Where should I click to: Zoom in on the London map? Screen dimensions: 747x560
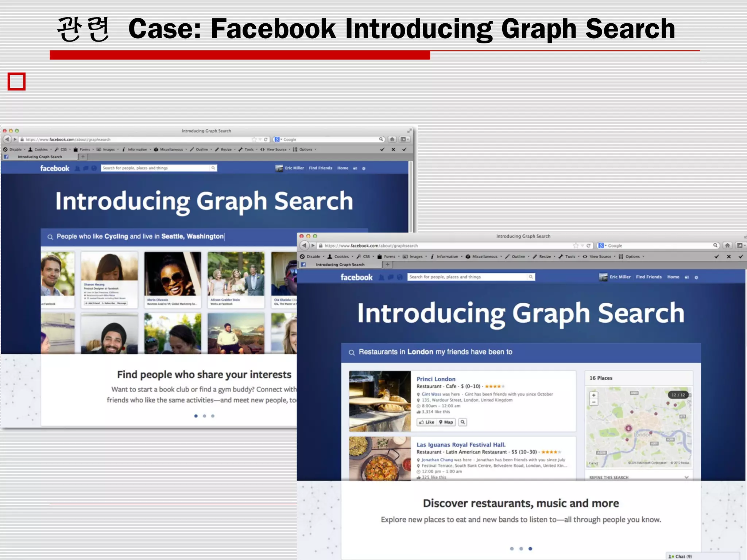pos(594,395)
